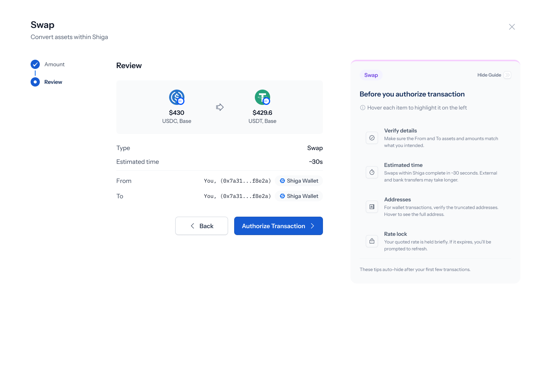Image resolution: width=551 pixels, height=392 pixels.
Task: Click the Type value Swap
Action: click(315, 148)
